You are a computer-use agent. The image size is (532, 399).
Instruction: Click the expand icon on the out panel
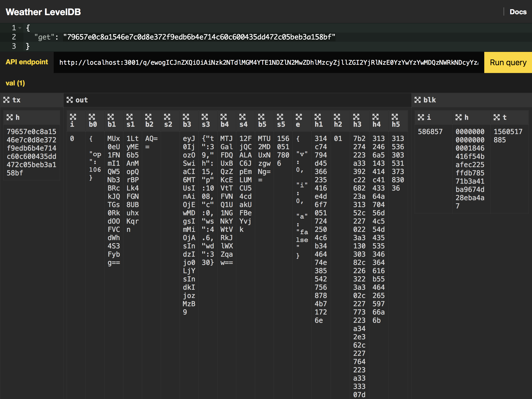70,100
